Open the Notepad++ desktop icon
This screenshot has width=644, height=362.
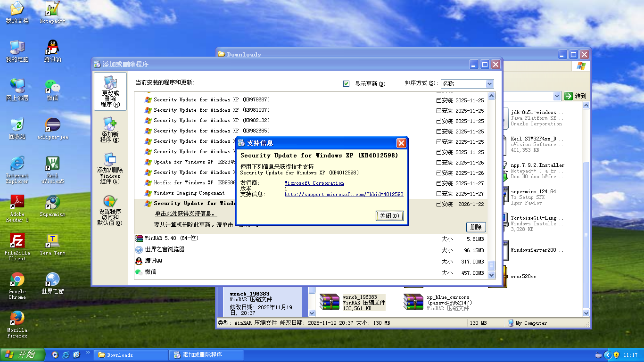point(52,9)
